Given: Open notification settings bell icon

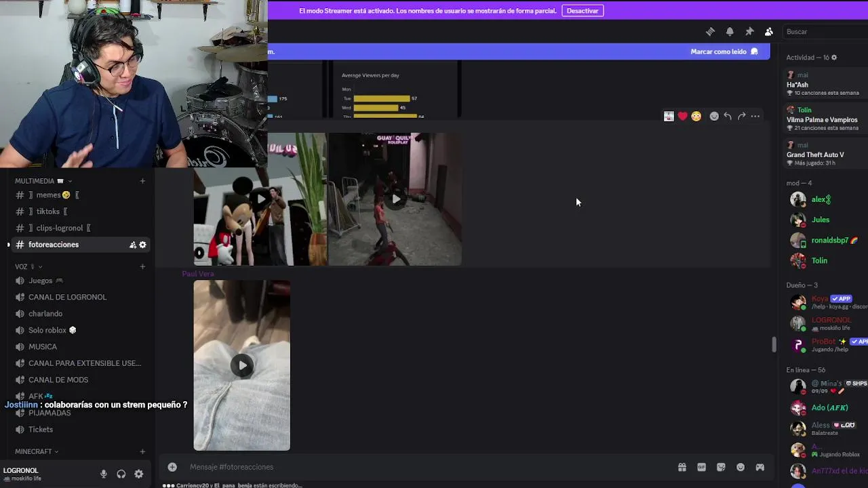Looking at the screenshot, I should (730, 32).
